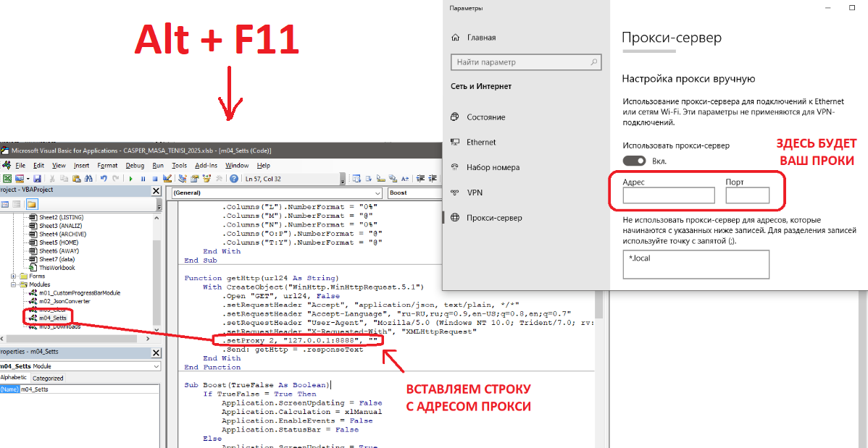Click the Адрес proxy address field

tap(668, 195)
